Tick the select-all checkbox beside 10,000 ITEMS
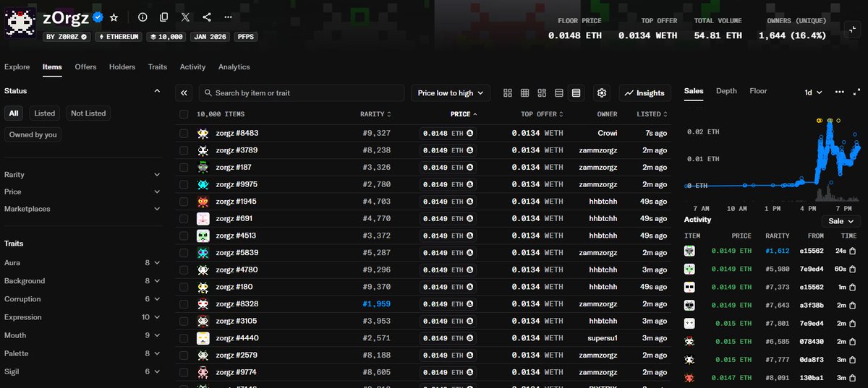The width and height of the screenshot is (868, 388). [x=184, y=114]
